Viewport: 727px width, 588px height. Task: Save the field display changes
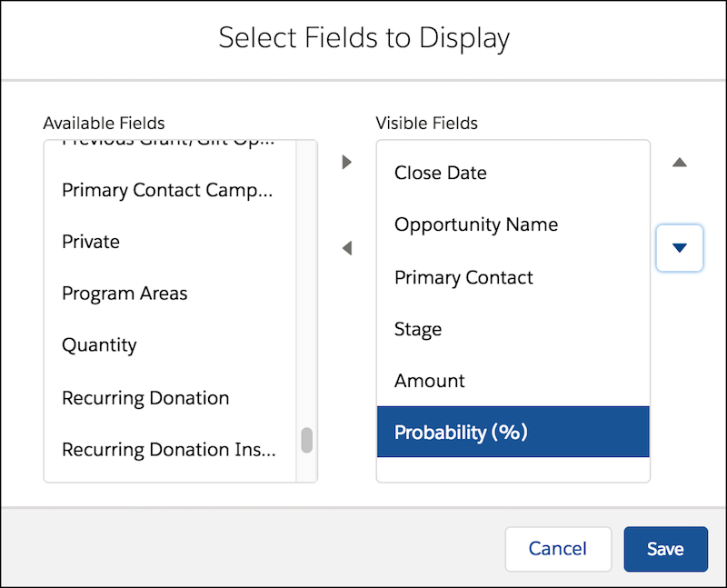[x=665, y=549]
